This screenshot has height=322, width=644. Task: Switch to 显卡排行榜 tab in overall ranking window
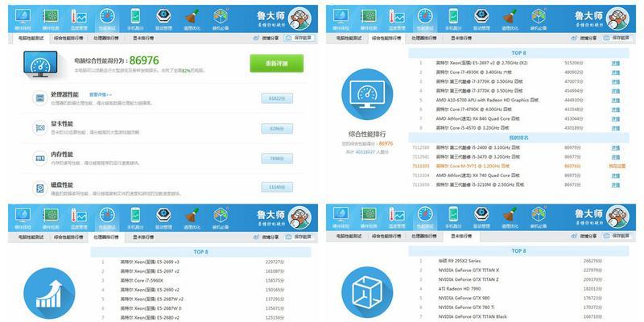coord(461,38)
